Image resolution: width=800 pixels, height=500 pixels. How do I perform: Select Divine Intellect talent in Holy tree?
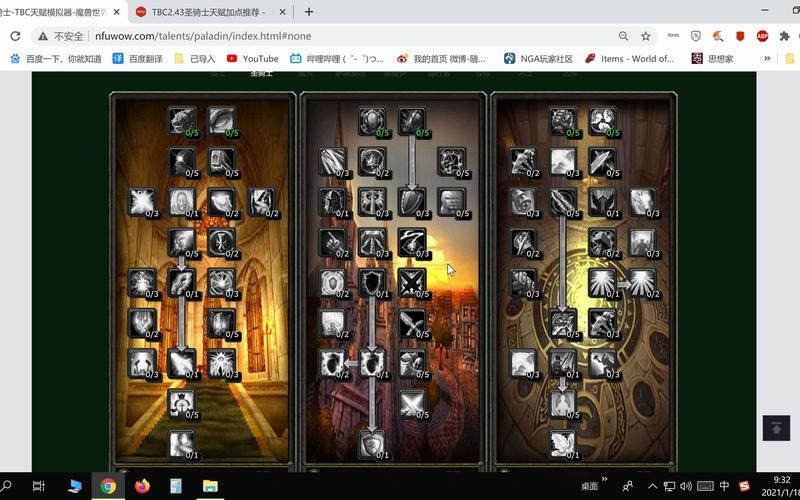pos(222,120)
